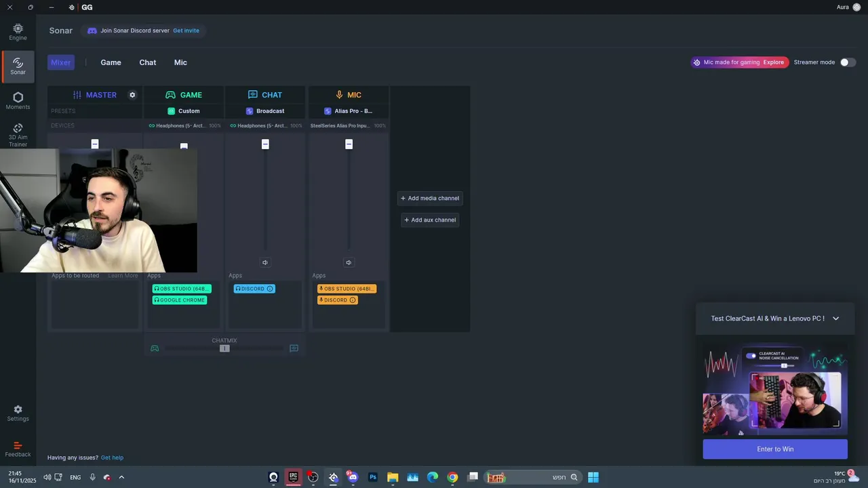Open the Aura user profile avatar
The height and width of the screenshot is (488, 868).
(856, 7)
